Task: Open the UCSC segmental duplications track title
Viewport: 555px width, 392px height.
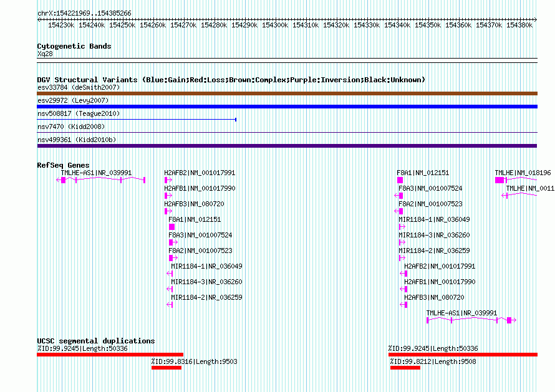Action: click(96, 341)
